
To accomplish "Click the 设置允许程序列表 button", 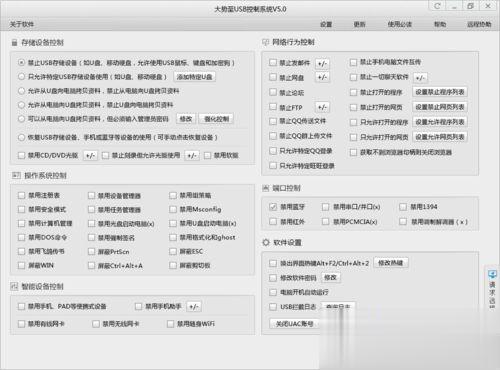I will tap(440, 122).
